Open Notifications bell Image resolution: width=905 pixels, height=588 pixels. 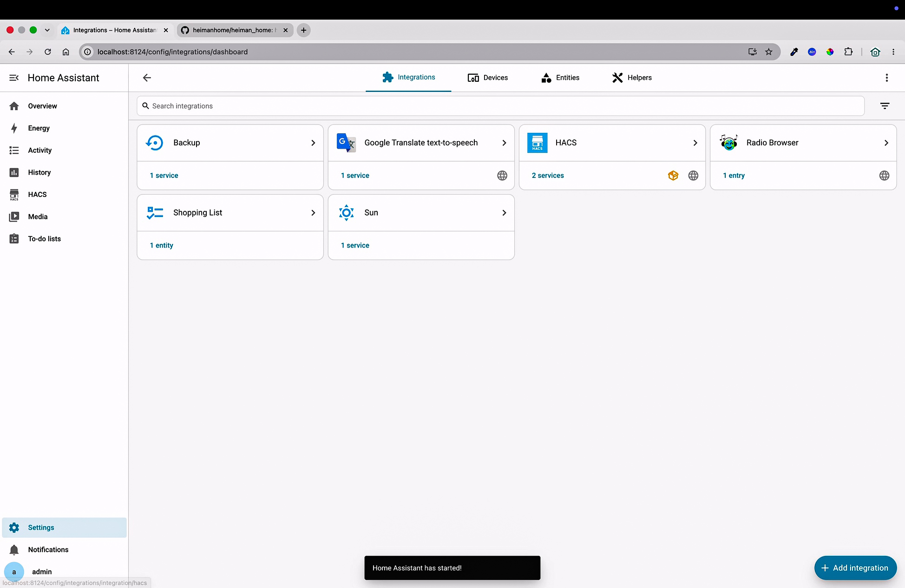[x=64, y=549]
